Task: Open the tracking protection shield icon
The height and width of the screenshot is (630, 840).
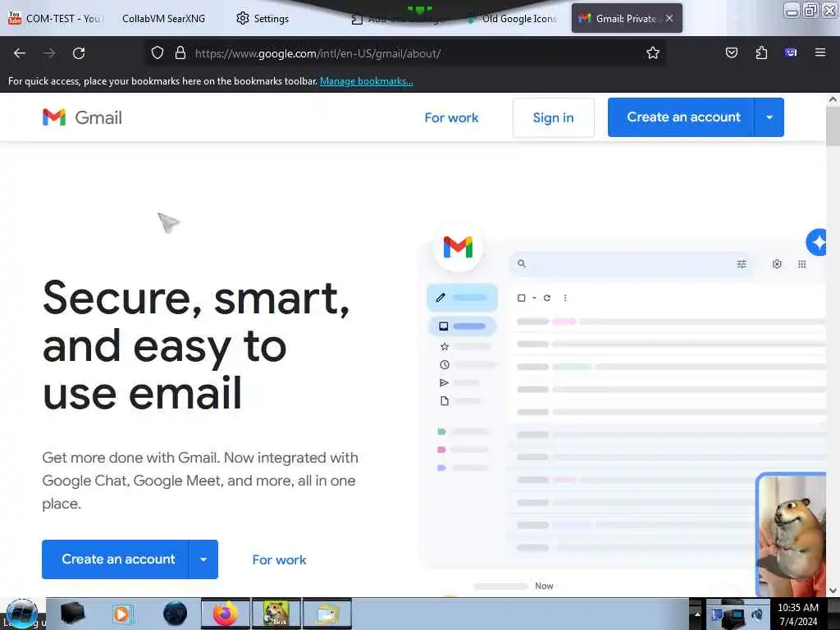Action: click(x=157, y=53)
